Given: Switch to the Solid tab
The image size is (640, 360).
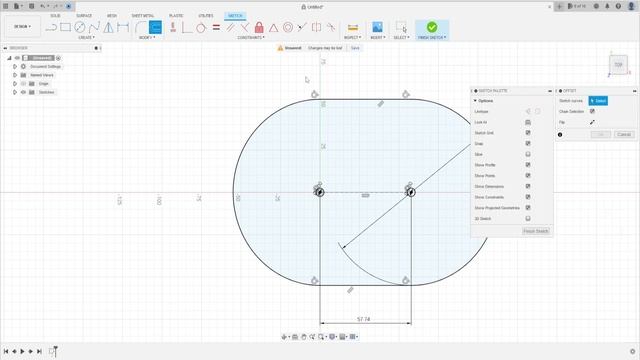Looking at the screenshot, I should [x=56, y=16].
